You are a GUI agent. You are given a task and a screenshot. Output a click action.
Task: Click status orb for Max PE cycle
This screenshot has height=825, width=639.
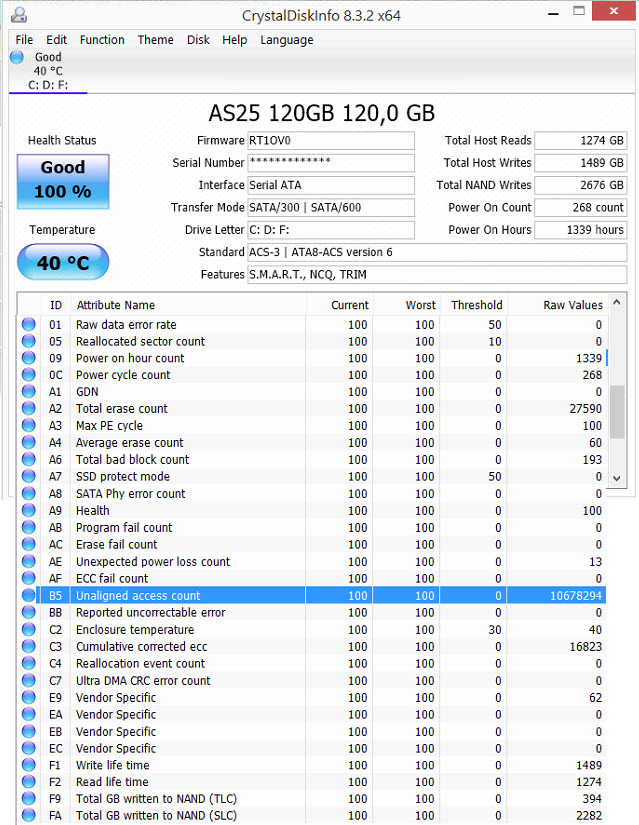coord(28,426)
